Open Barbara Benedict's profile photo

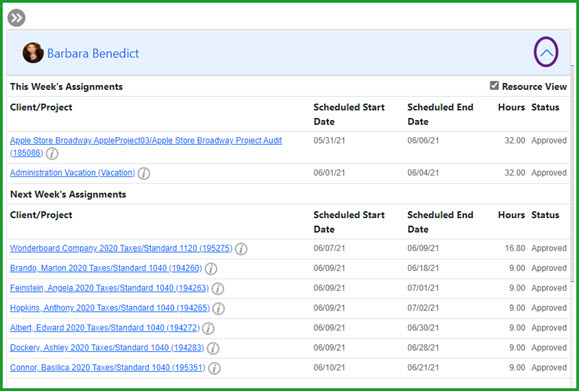click(x=33, y=53)
